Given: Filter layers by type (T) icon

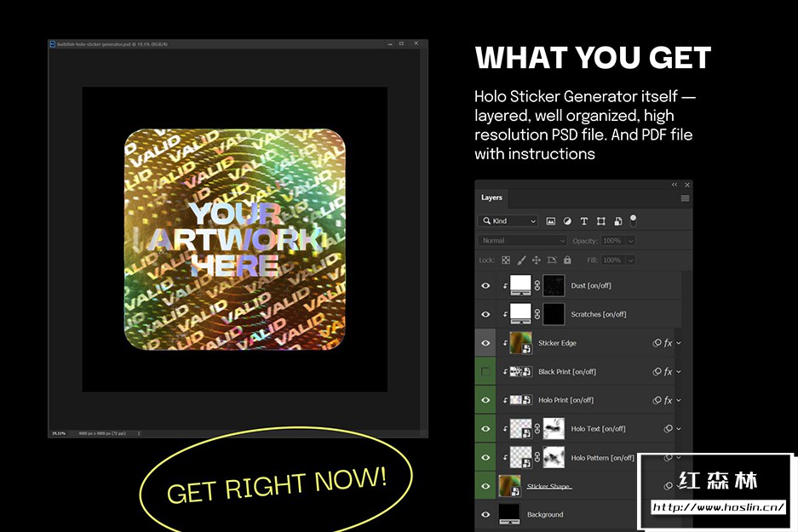Looking at the screenshot, I should pyautogui.click(x=583, y=221).
